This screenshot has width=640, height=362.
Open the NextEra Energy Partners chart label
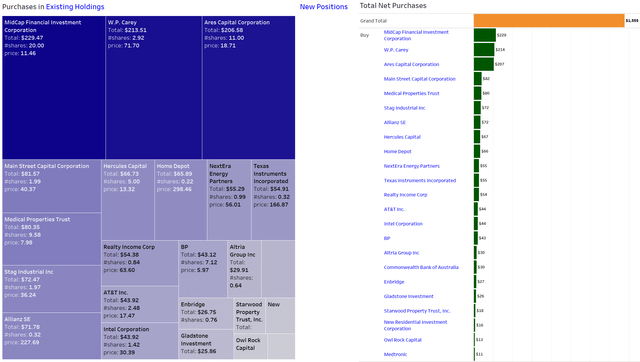(x=411, y=166)
